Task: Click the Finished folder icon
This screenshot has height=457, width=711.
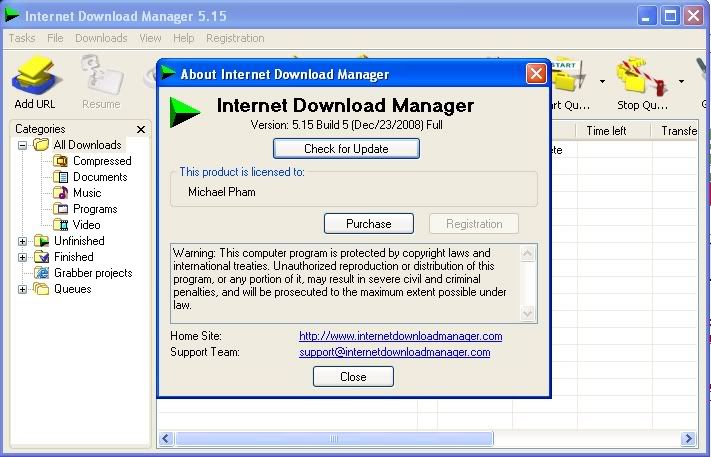Action: pos(41,257)
